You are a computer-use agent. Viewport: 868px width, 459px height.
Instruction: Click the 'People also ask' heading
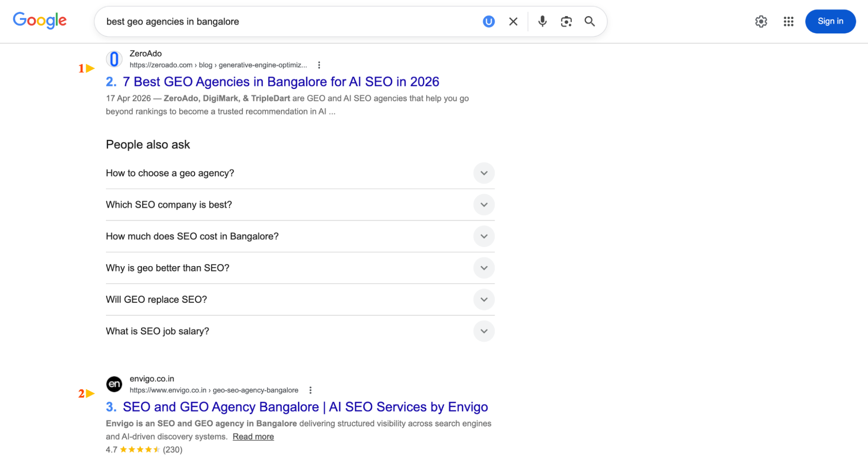148,145
